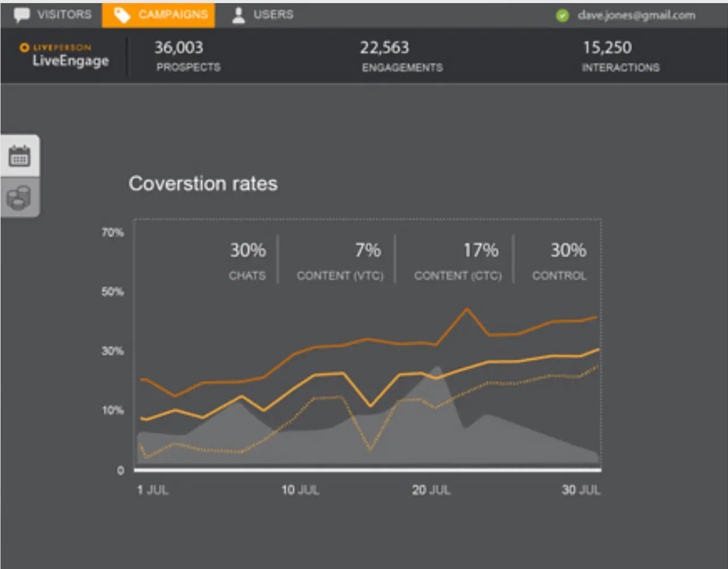Image resolution: width=728 pixels, height=569 pixels.
Task: Select the 30% Control series
Action: point(560,260)
